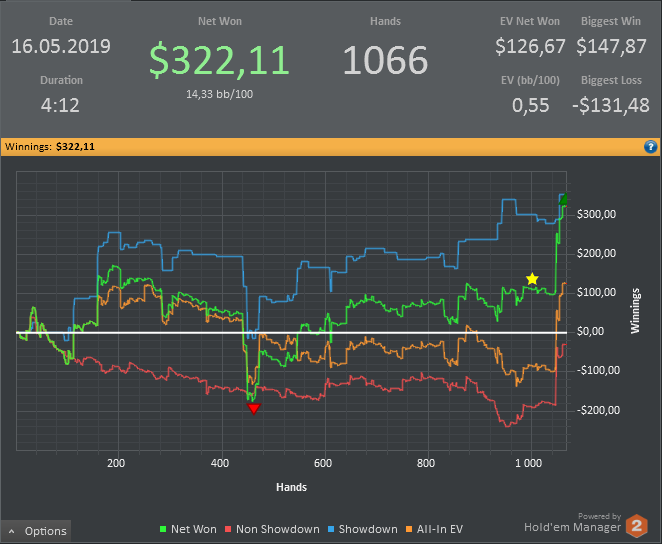Click the $200,00 y-axis label
662x544 pixels.
coord(596,253)
